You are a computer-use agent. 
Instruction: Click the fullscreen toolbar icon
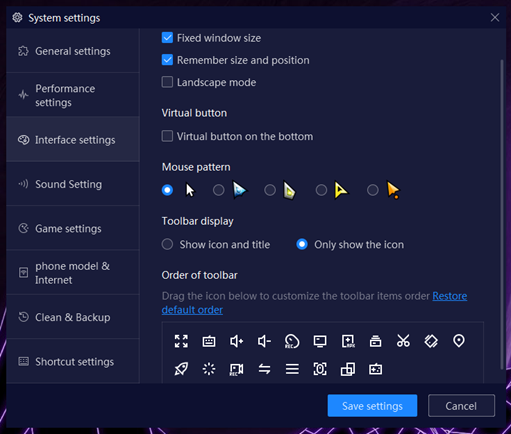coord(181,341)
